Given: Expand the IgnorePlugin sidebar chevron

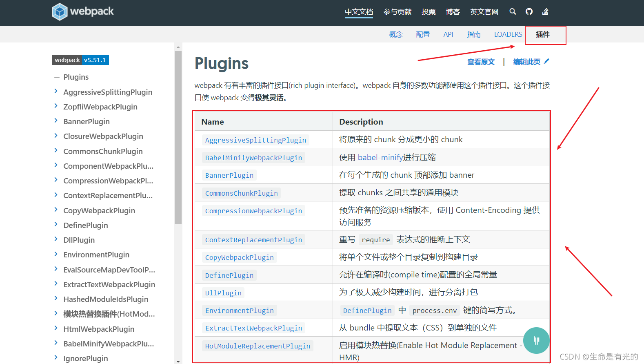Looking at the screenshot, I should 56,357.
